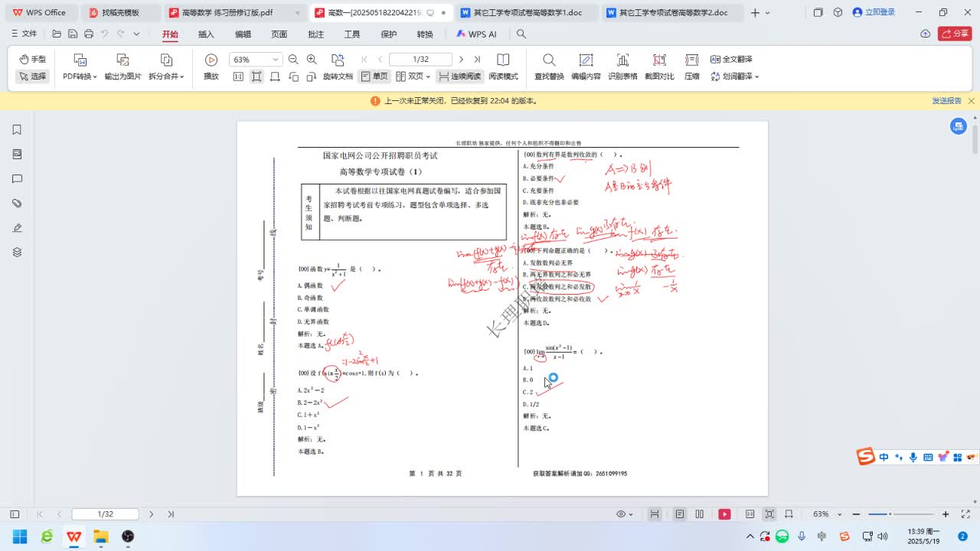Viewport: 980px width, 551px height.
Task: Switch to the 插入 ribbon tab
Action: click(206, 34)
